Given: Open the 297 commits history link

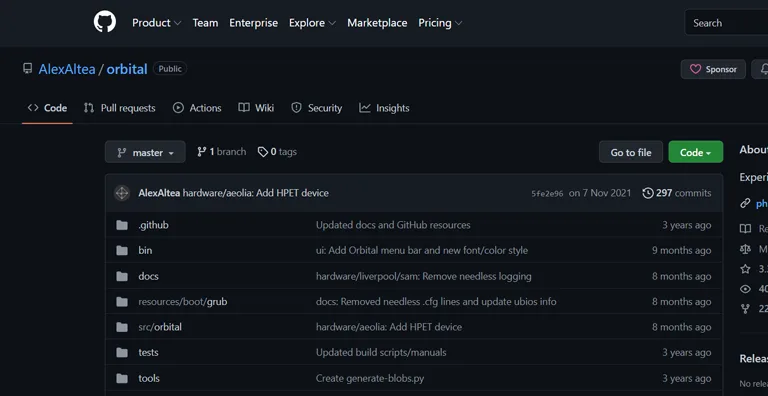Looking at the screenshot, I should click(677, 193).
